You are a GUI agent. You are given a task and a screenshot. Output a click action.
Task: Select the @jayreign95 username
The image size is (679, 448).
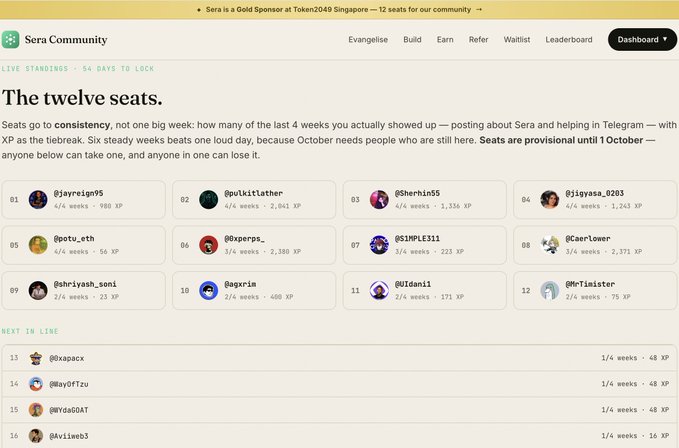coord(78,193)
